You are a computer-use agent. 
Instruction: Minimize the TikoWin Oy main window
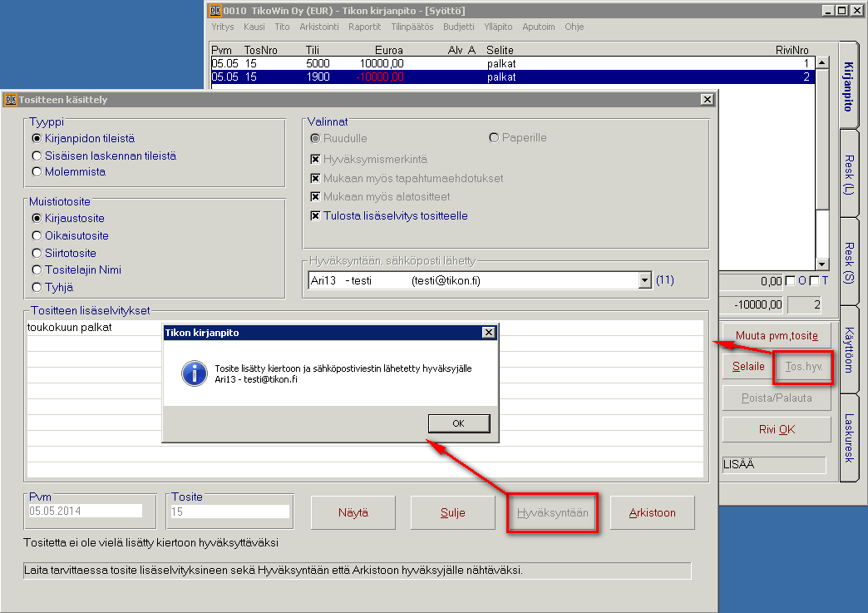(x=828, y=11)
